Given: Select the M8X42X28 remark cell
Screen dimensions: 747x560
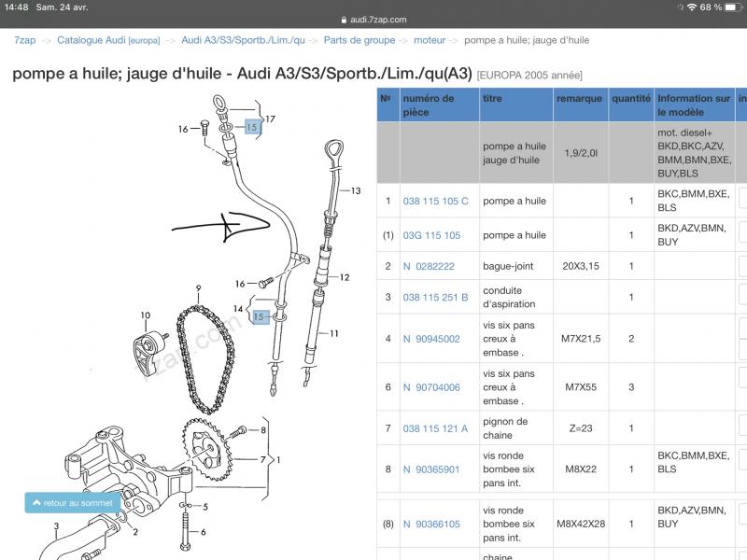Looking at the screenshot, I should [x=580, y=525].
